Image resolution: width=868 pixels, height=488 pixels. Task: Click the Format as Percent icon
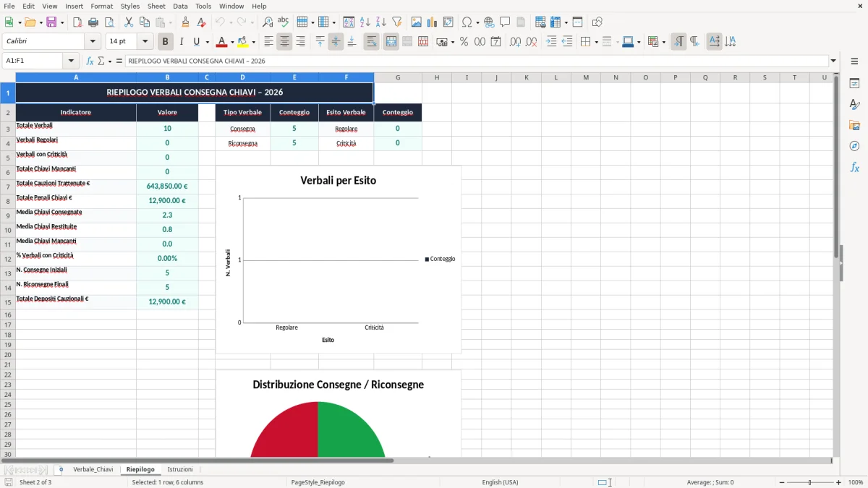464,42
